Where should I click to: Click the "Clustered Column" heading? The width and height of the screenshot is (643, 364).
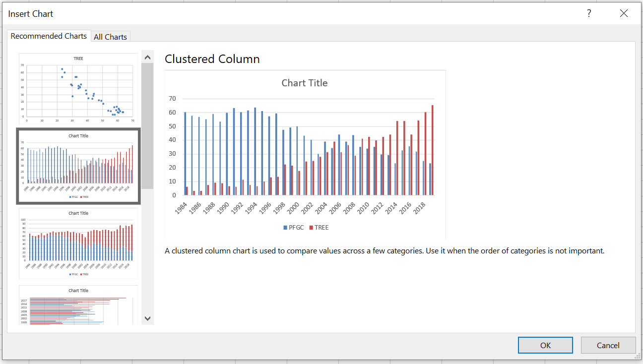(x=212, y=59)
